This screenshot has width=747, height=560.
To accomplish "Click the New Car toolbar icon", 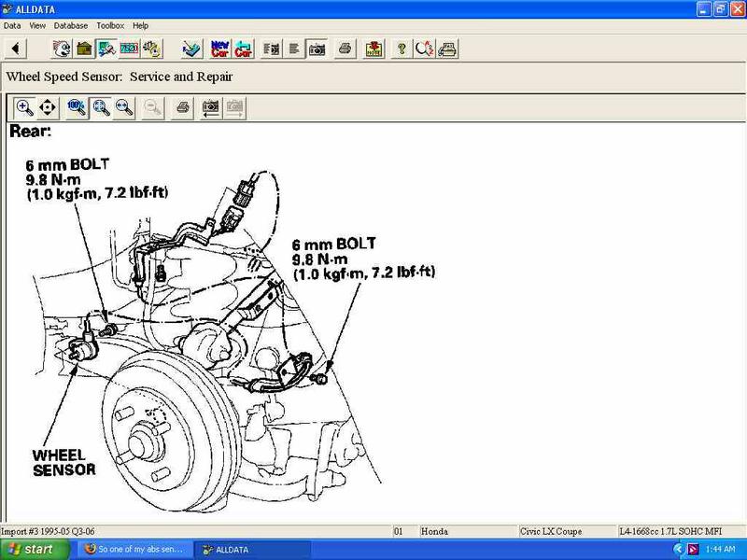I will pos(220,48).
